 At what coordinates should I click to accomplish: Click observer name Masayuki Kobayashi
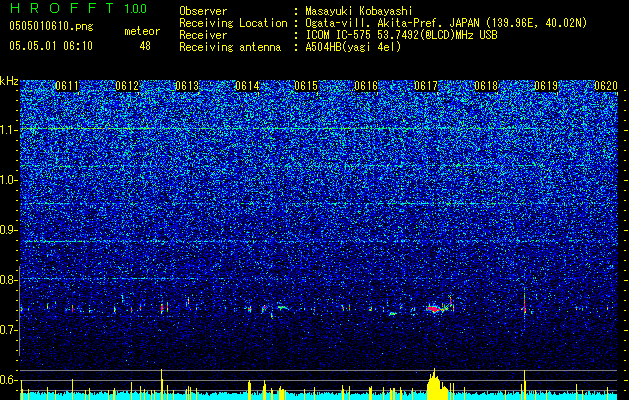(359, 11)
